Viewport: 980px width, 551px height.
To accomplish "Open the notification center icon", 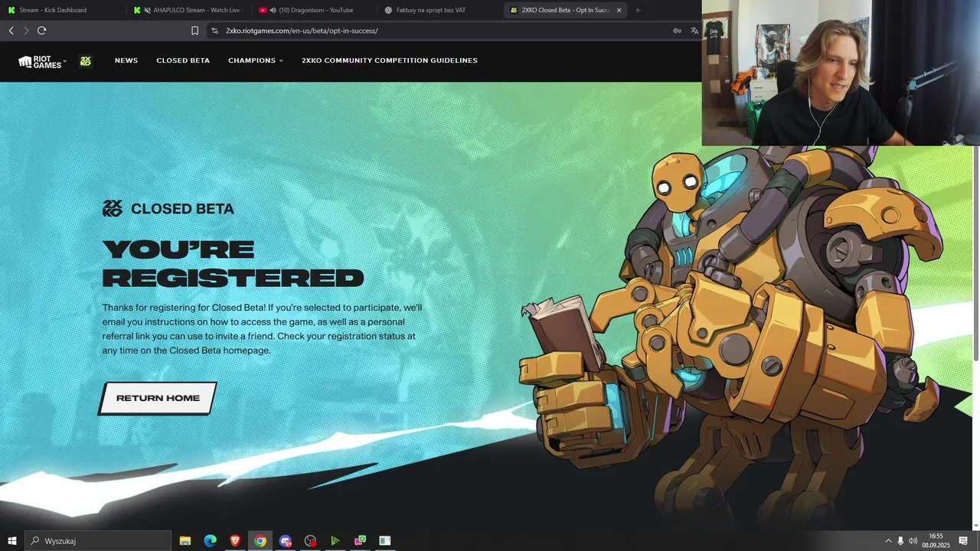I will [x=963, y=540].
